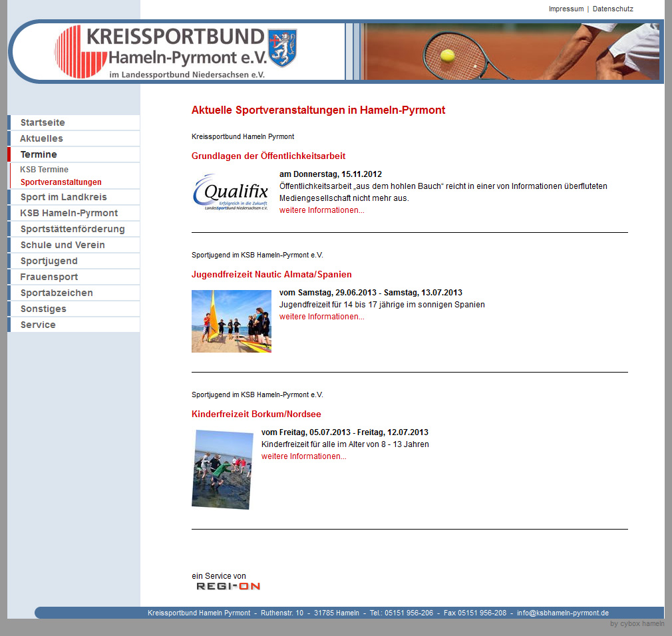Open the Sportjugend navigation item
The image size is (672, 636).
click(49, 261)
